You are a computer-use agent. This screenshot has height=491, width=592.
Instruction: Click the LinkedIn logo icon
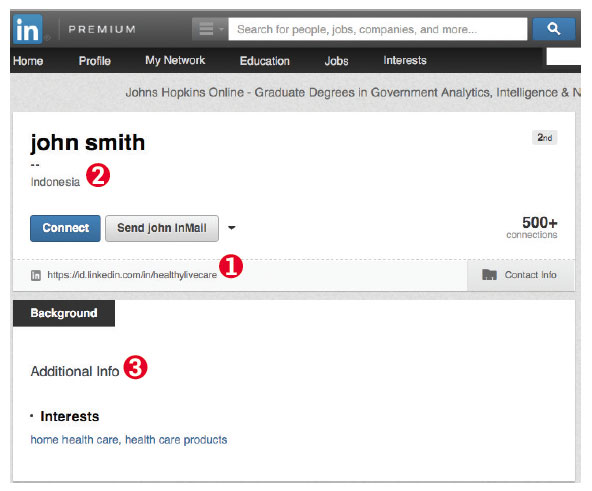(x=27, y=29)
